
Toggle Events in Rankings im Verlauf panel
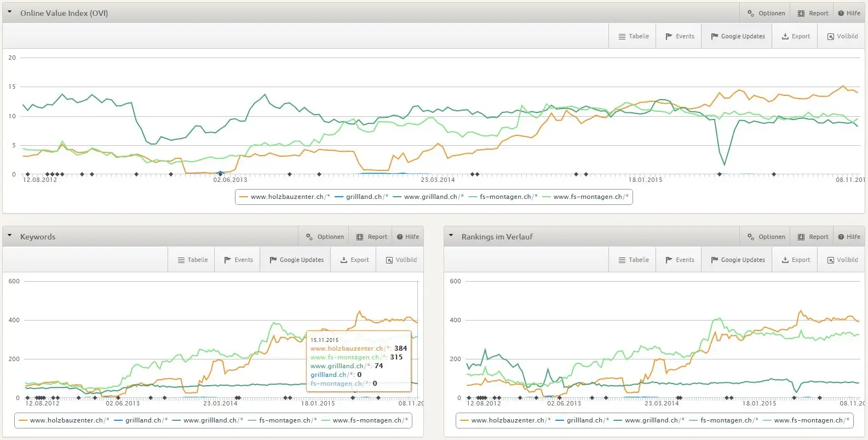(680, 260)
